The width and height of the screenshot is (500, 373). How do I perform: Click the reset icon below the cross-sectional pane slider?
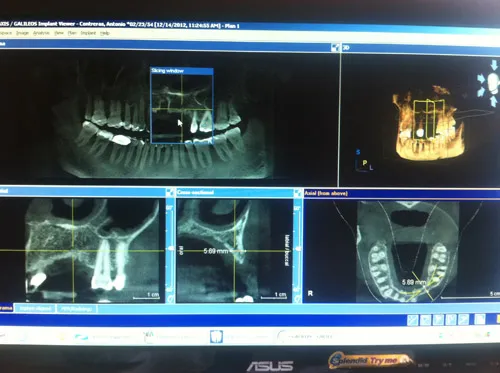click(x=298, y=299)
